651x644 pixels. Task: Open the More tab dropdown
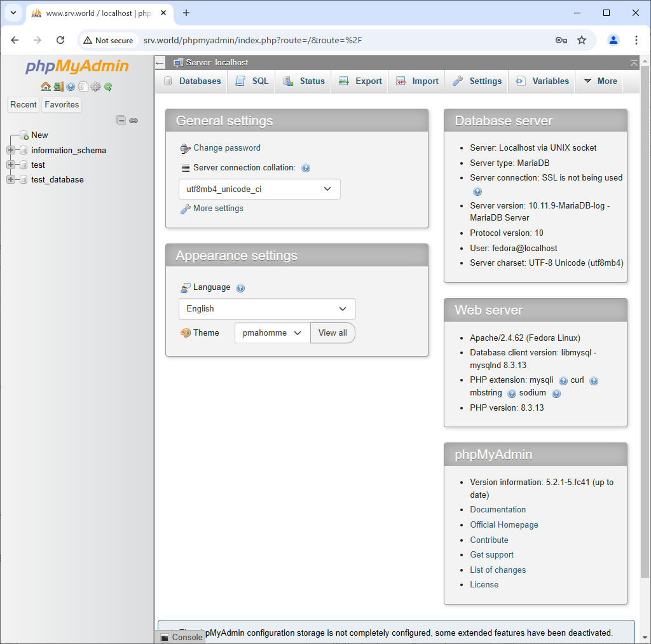[x=600, y=81]
